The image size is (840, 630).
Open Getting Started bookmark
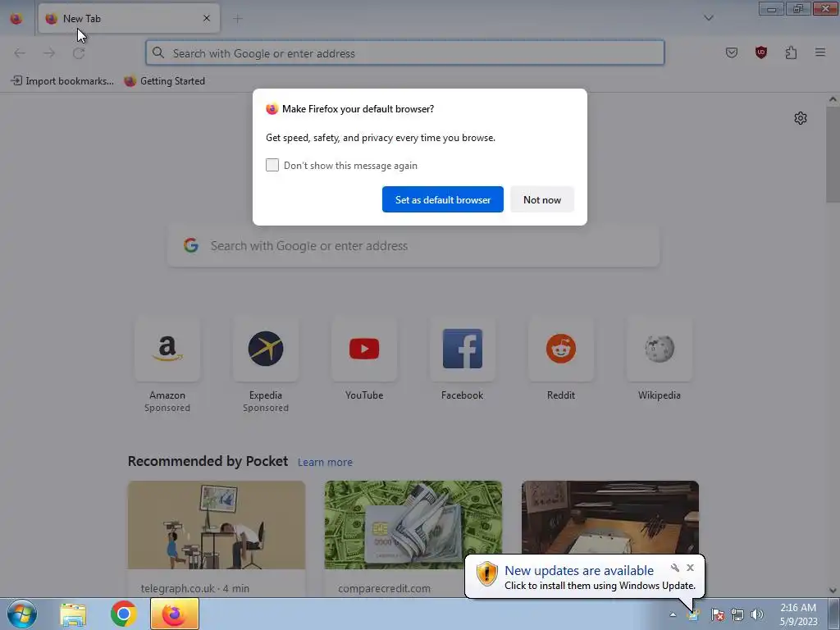(164, 81)
